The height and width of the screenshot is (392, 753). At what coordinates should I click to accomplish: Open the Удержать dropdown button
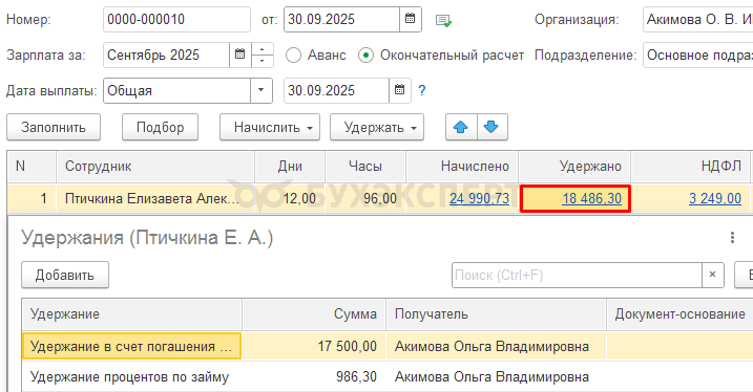tap(377, 127)
